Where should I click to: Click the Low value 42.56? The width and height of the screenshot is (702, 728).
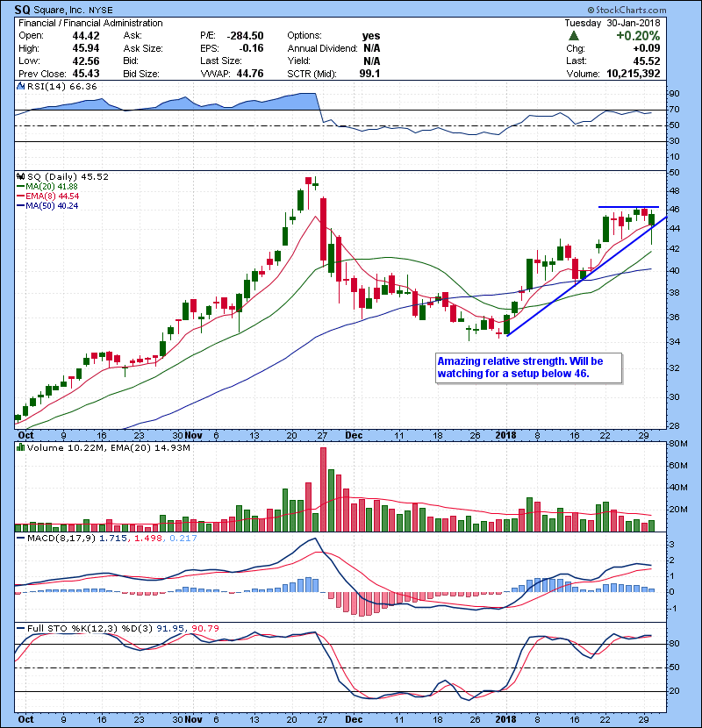[x=86, y=61]
